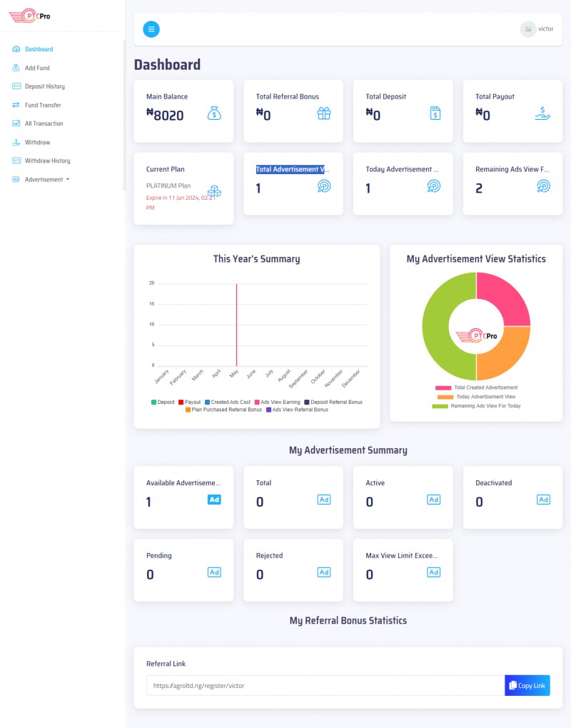Click the Ad icon on Max View Limit card
Viewport: 571px width, 728px height.
point(433,572)
